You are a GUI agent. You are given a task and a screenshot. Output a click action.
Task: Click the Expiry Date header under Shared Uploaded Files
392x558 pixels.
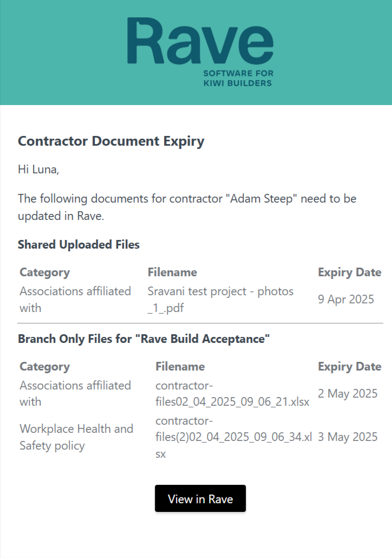pyautogui.click(x=349, y=272)
